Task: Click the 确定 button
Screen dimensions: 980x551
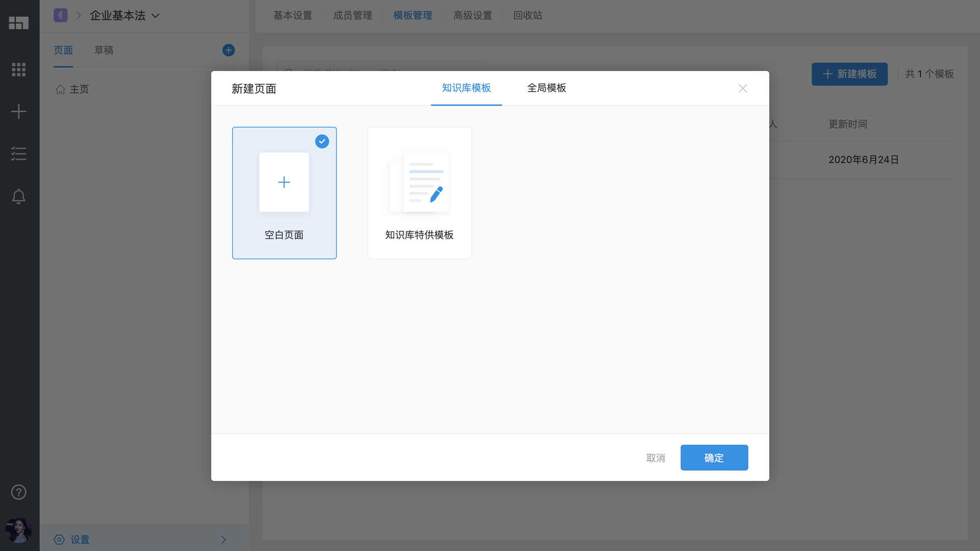Action: pyautogui.click(x=714, y=457)
